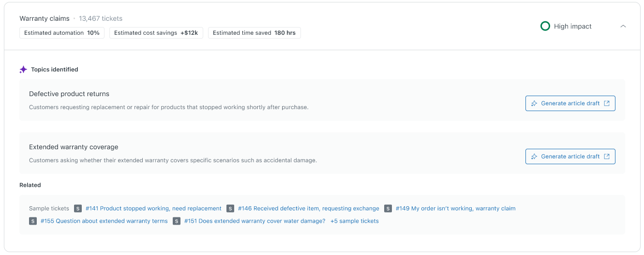Image resolution: width=644 pixels, height=255 pixels.
Task: Click the source icon beside ticket #149
Action: click(x=388, y=209)
